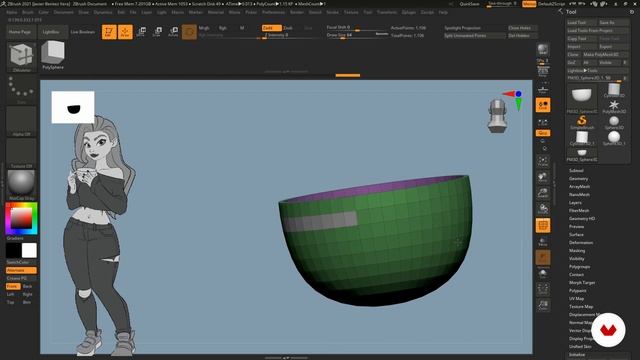Viewport: 640px width, 360px height.
Task: Open the Brush menu
Action: [28, 12]
